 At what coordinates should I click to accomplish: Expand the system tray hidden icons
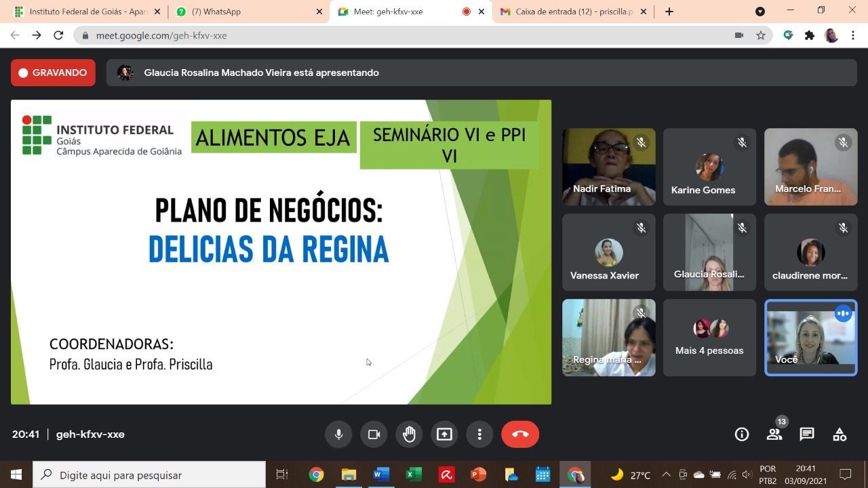point(666,475)
